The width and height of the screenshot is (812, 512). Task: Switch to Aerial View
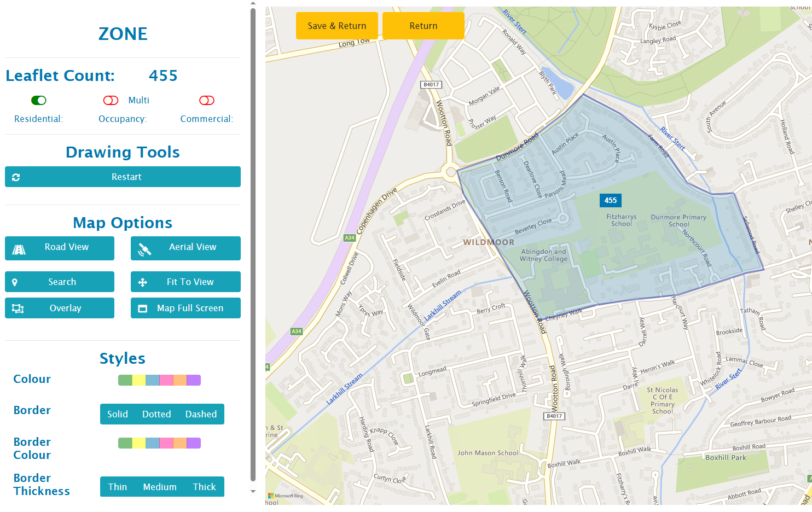point(185,248)
